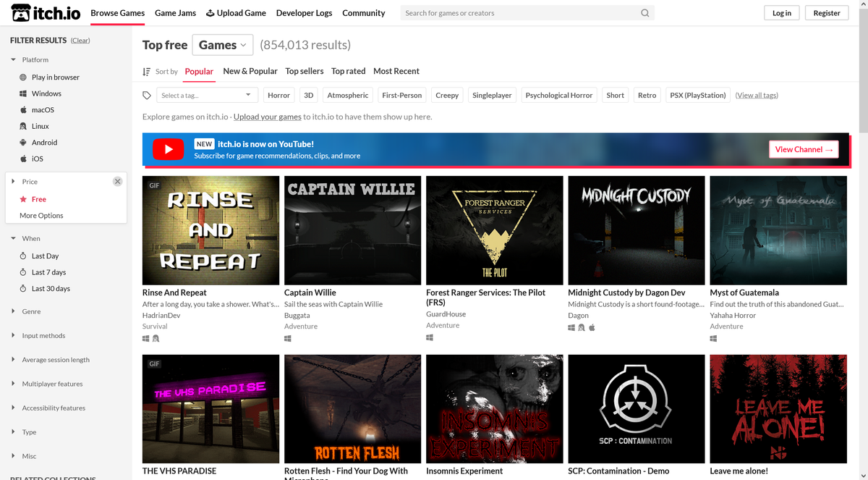Click View all tags link

click(757, 96)
